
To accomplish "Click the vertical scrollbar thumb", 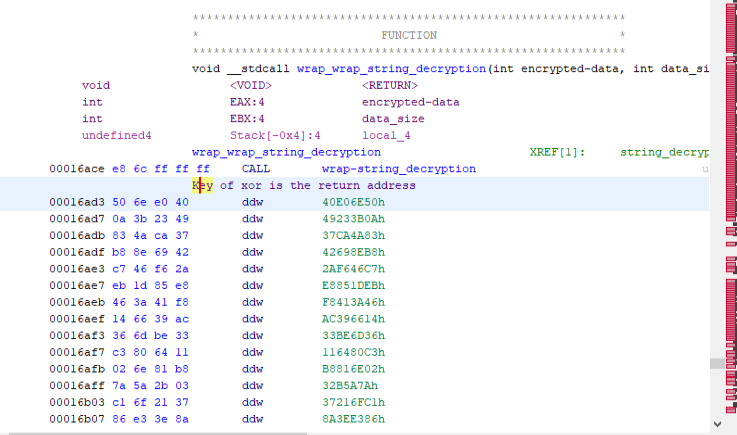I will 717,364.
